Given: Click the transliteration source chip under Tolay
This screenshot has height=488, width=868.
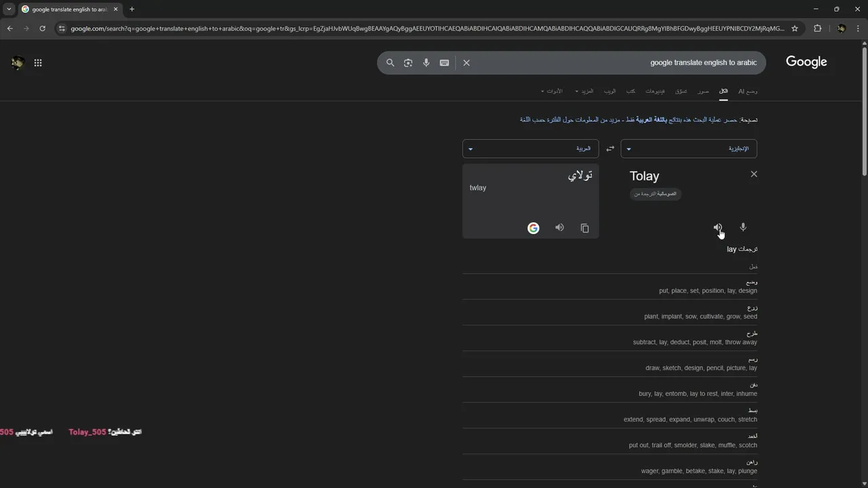Looking at the screenshot, I should point(655,194).
